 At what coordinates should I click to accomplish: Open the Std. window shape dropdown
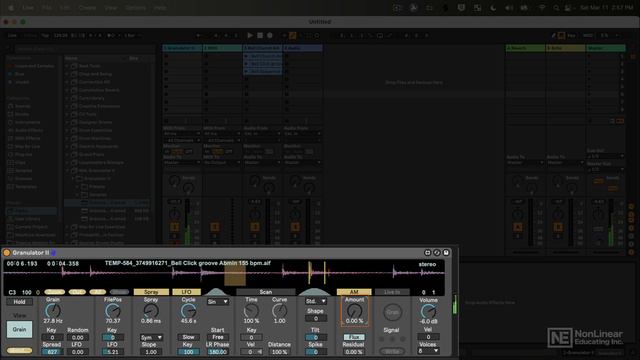click(x=316, y=301)
